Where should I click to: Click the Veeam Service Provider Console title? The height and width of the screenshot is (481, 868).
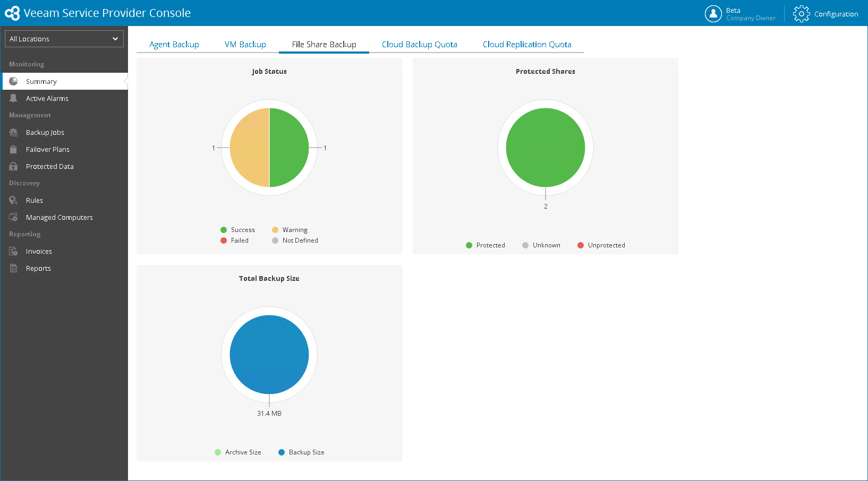(x=107, y=13)
